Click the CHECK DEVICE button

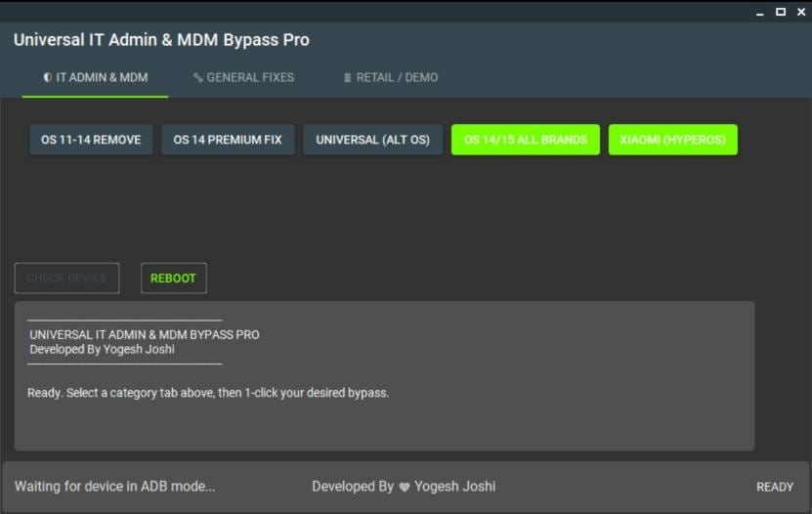click(x=67, y=278)
